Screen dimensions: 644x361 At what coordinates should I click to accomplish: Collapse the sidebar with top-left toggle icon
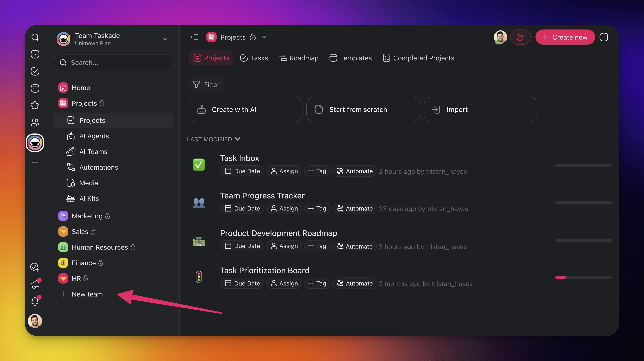tap(194, 37)
